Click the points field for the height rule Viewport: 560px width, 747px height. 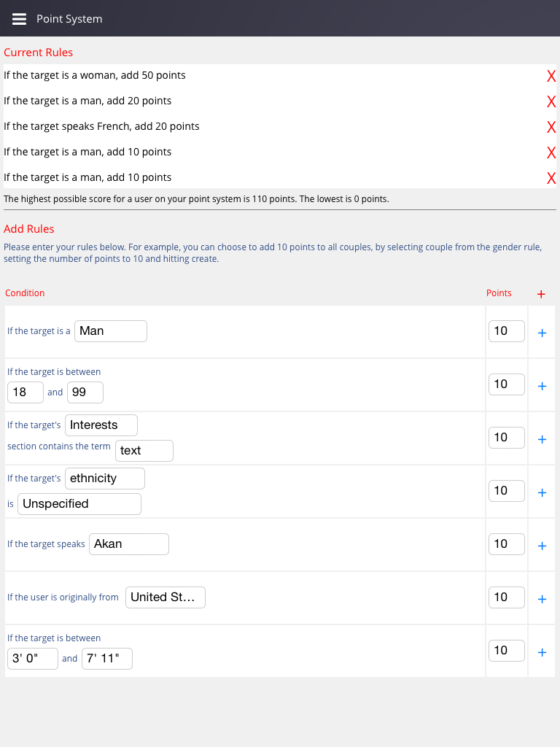click(507, 650)
